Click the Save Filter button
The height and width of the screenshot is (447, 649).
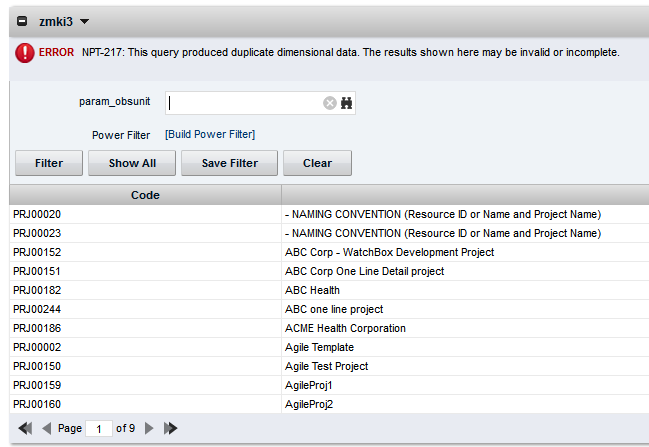229,163
